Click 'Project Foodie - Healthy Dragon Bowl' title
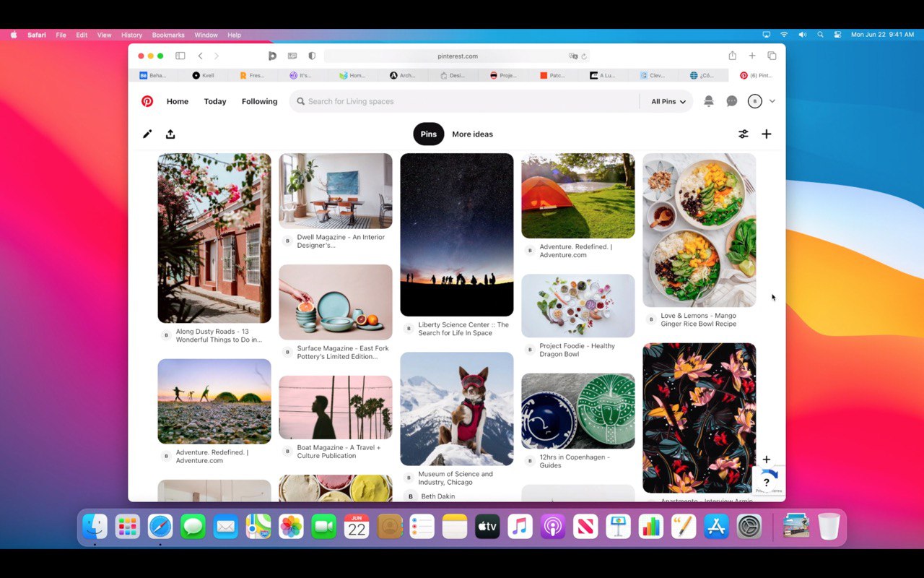Screen dimensions: 924x578 click(x=577, y=350)
